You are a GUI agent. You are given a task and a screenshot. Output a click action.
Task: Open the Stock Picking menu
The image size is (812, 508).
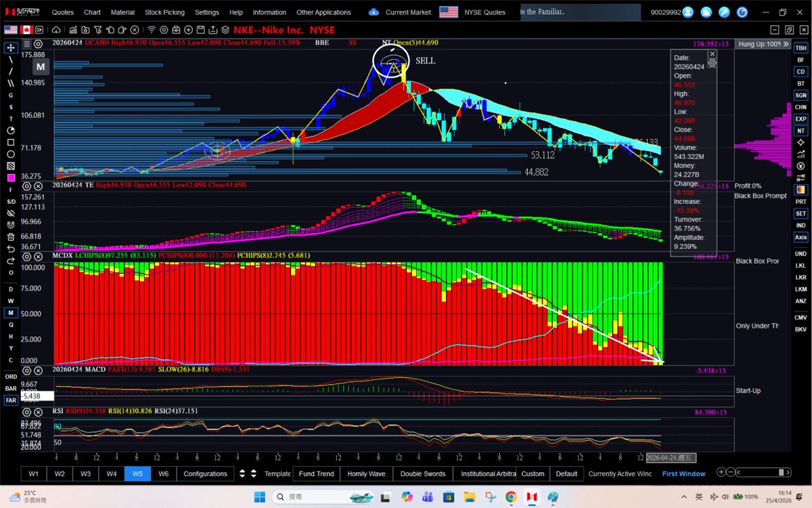coord(164,12)
